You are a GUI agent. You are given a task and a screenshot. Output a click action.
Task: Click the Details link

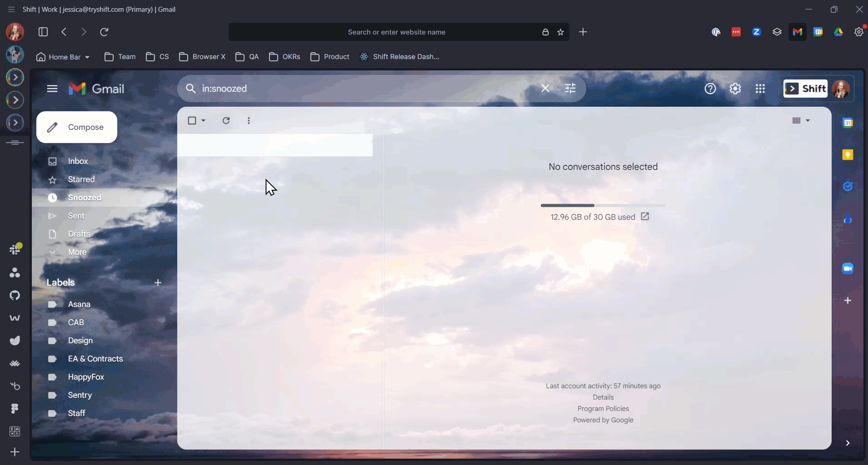click(603, 397)
